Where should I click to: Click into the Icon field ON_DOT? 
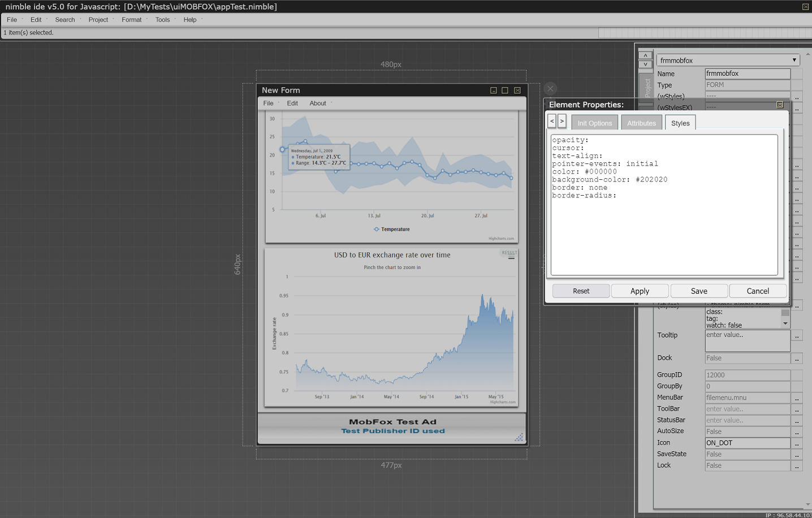(748, 443)
